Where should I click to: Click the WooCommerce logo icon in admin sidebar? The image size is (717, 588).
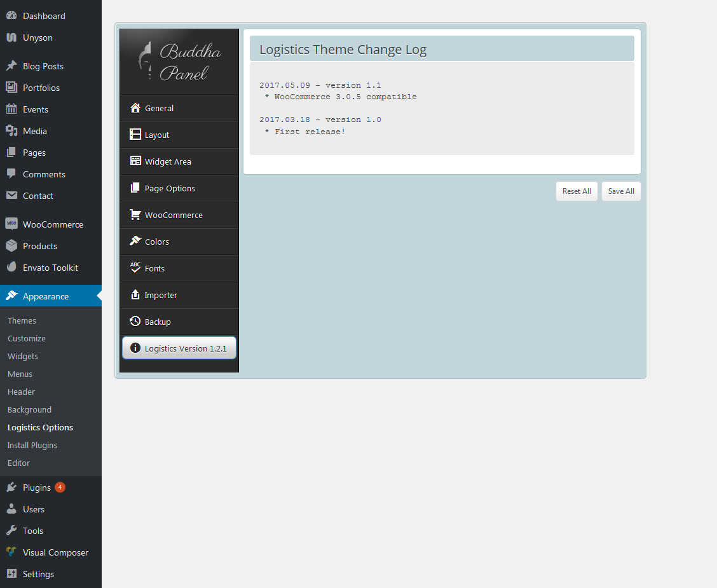click(11, 224)
